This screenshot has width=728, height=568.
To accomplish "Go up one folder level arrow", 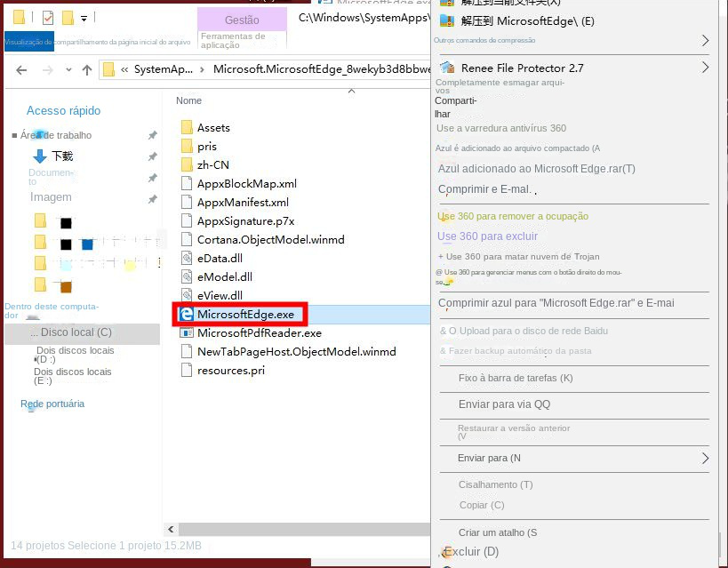I will [87, 70].
